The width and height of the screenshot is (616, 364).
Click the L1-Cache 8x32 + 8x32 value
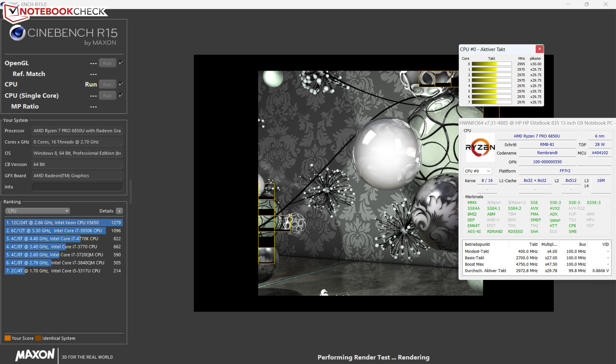coord(535,181)
